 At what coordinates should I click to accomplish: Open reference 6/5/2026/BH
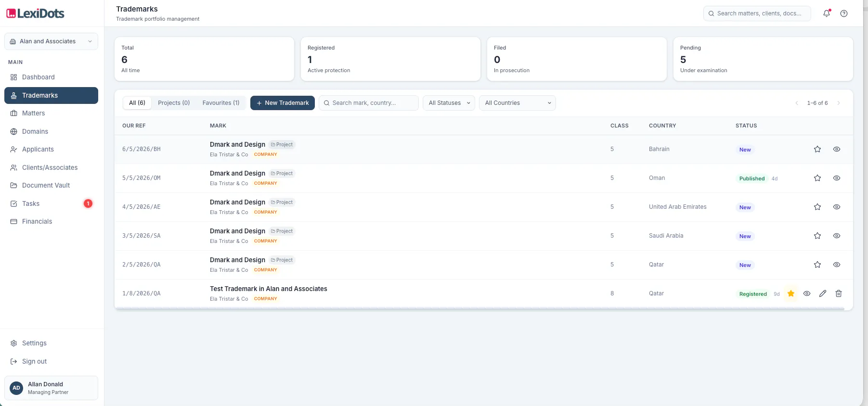coord(142,149)
